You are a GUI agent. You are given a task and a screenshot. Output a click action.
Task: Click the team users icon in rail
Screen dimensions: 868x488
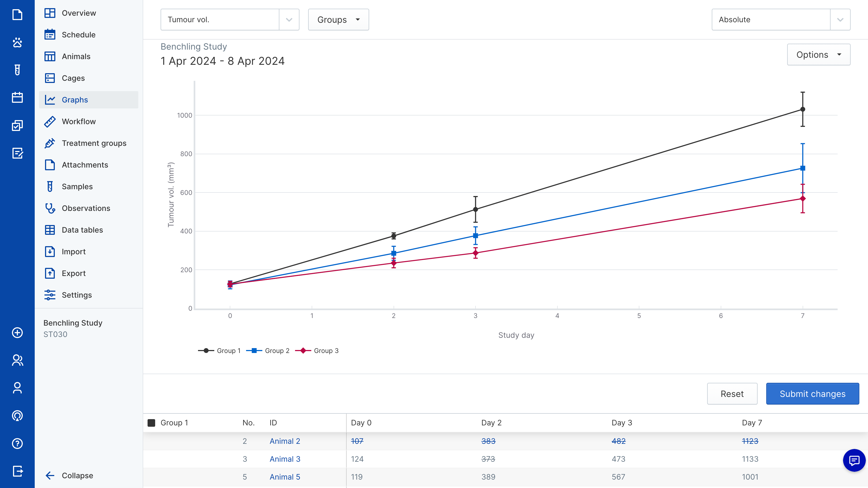click(17, 360)
